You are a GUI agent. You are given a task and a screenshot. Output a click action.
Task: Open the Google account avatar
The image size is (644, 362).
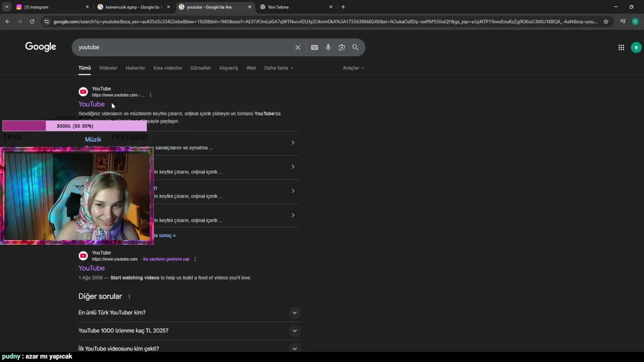pyautogui.click(x=636, y=47)
